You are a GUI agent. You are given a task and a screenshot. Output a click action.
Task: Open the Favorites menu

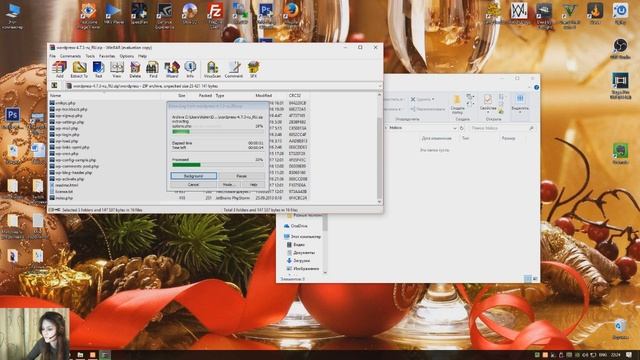107,56
